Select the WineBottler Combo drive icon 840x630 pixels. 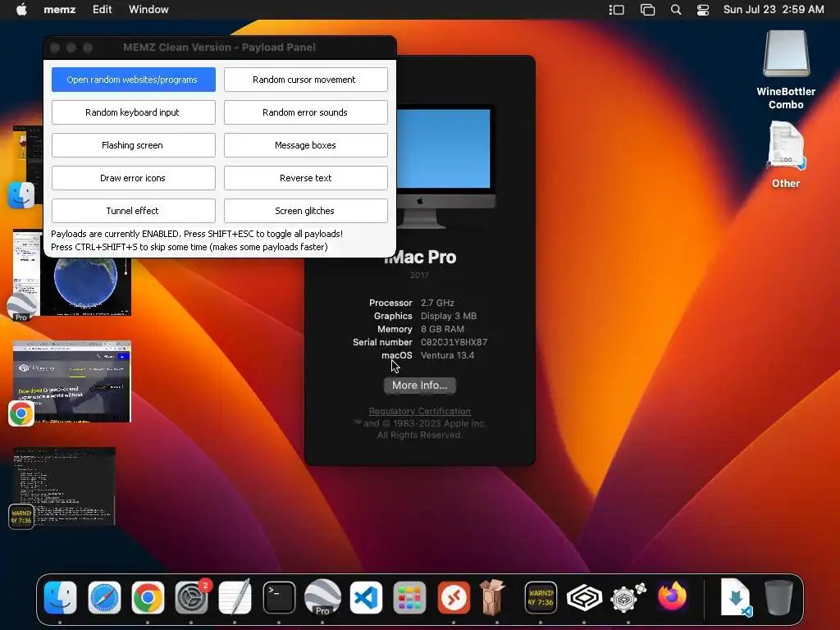[x=786, y=70]
